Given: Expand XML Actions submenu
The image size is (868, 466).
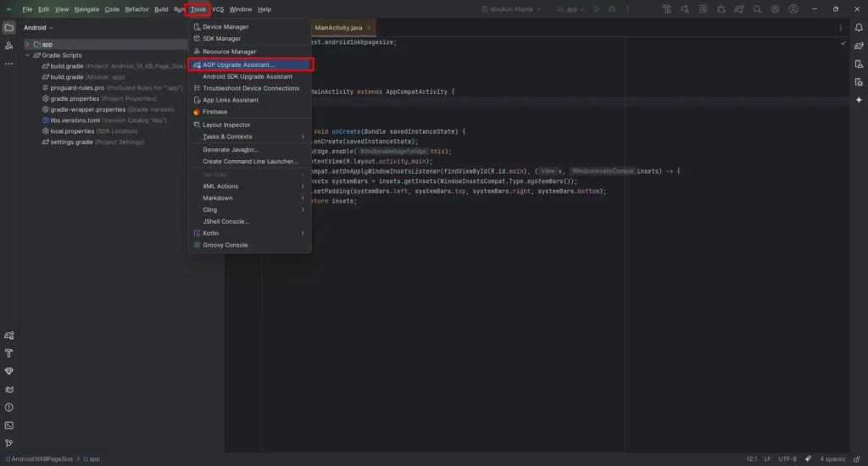Looking at the screenshot, I should [250, 186].
